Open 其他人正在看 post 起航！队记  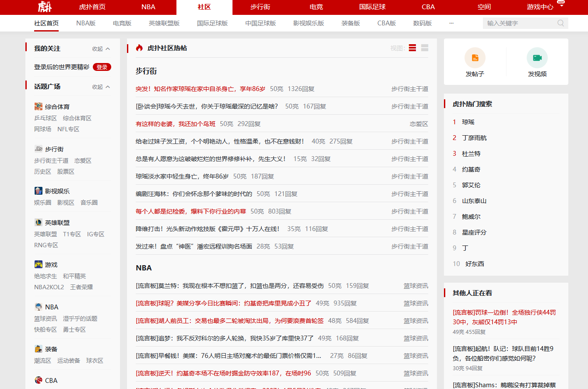click(x=503, y=354)
